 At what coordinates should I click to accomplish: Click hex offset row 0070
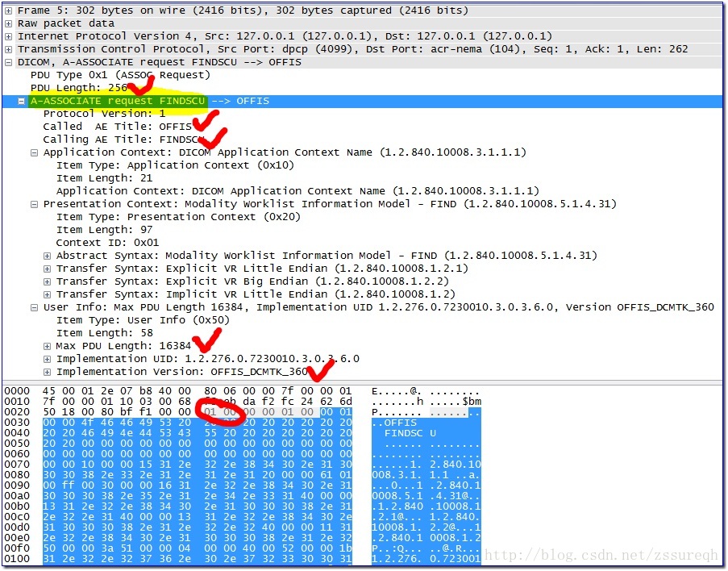(x=17, y=465)
